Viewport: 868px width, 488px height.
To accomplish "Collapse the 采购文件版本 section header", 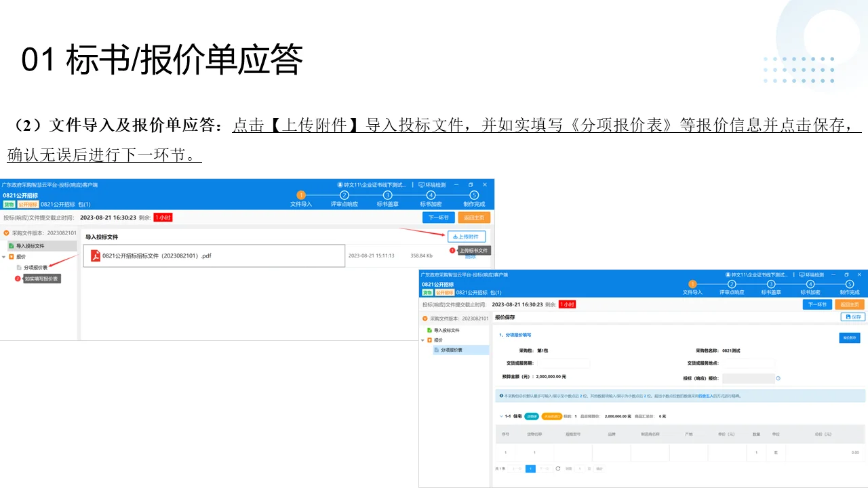I will [5, 232].
